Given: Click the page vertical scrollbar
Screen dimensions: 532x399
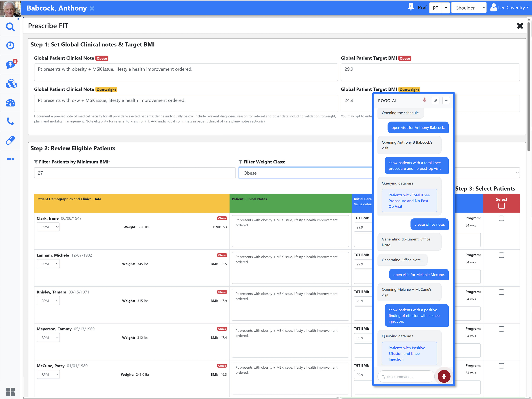Looking at the screenshot, I should [x=529, y=87].
